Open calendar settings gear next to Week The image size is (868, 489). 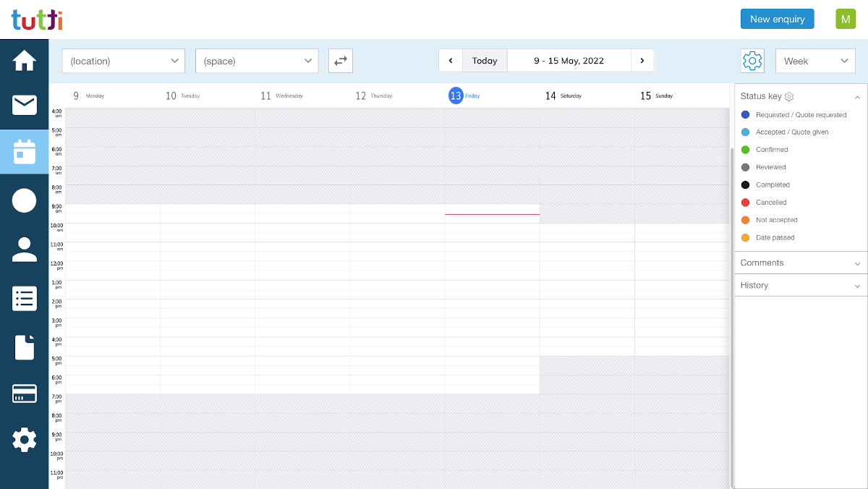click(752, 61)
